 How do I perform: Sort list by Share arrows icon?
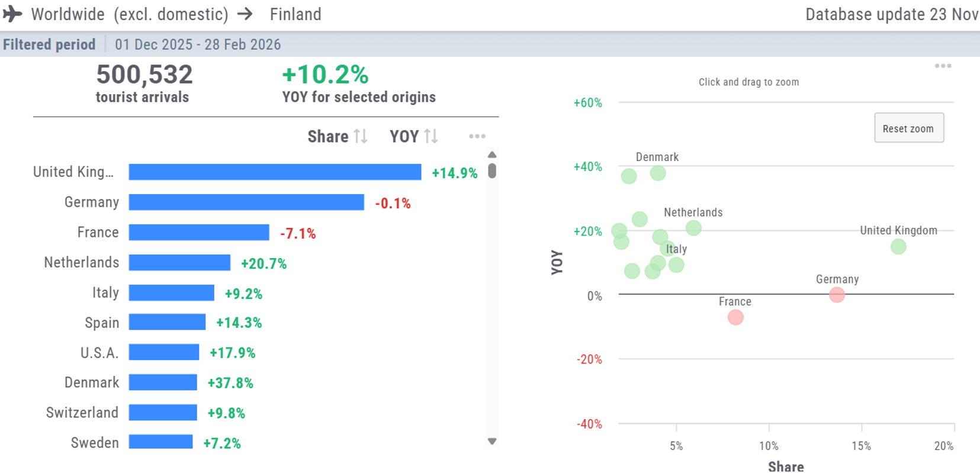[x=361, y=136]
